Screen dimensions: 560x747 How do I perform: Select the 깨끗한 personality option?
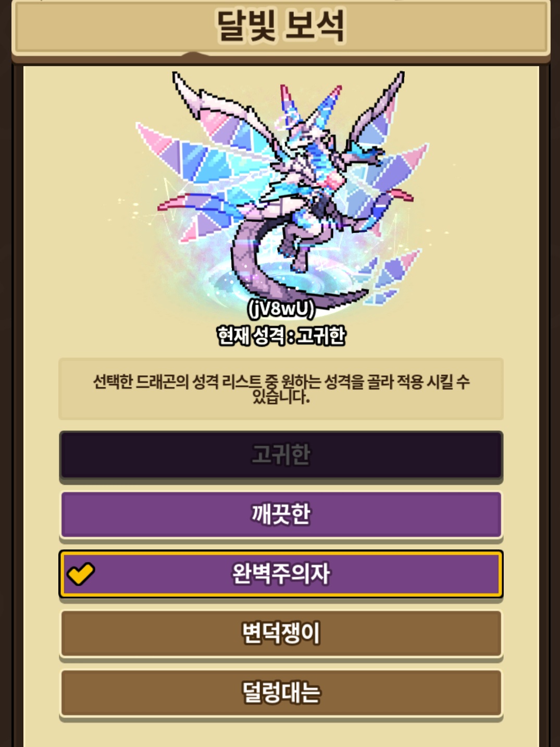(x=281, y=515)
